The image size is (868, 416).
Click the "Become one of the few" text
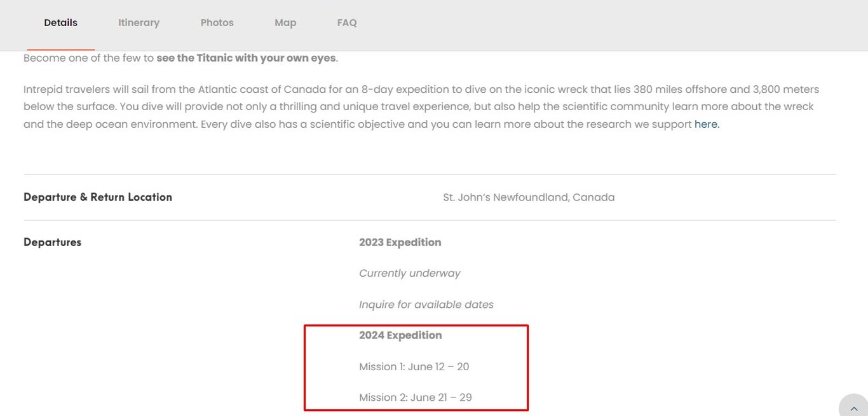pos(88,58)
